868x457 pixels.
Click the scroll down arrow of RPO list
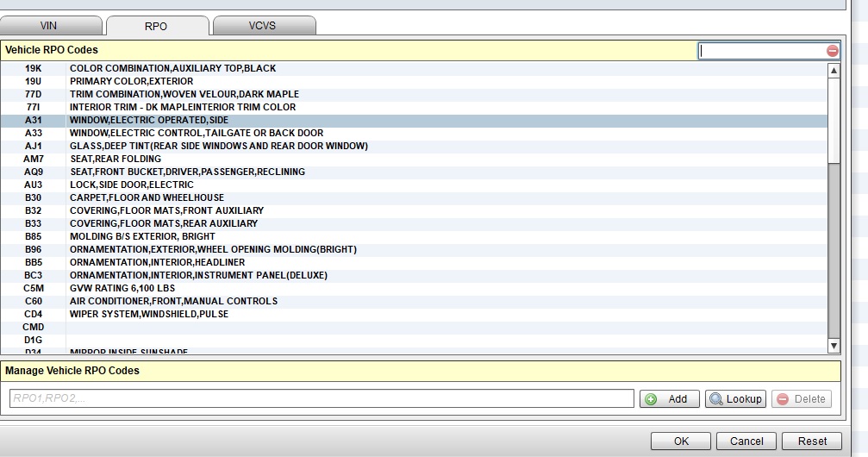tap(834, 347)
